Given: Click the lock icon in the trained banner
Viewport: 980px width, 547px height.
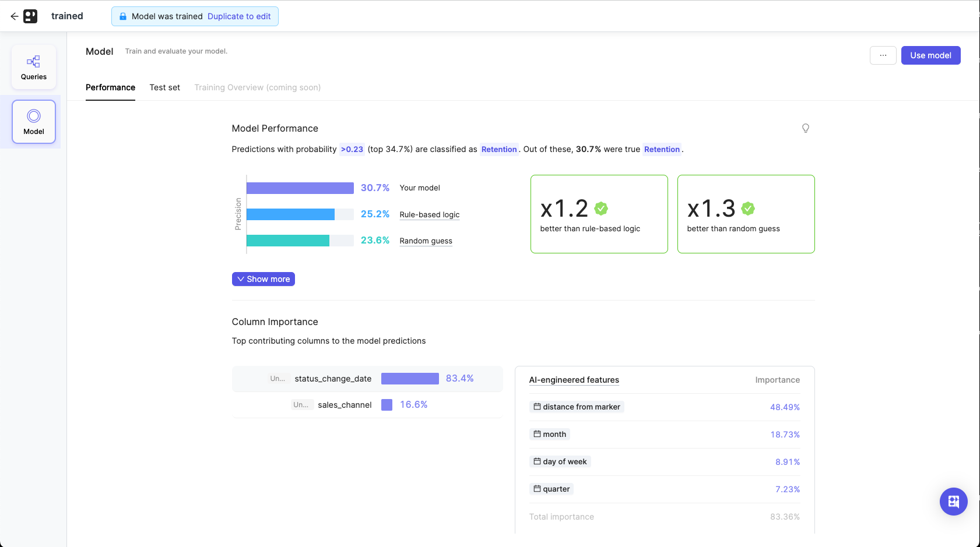Looking at the screenshot, I should 122,16.
